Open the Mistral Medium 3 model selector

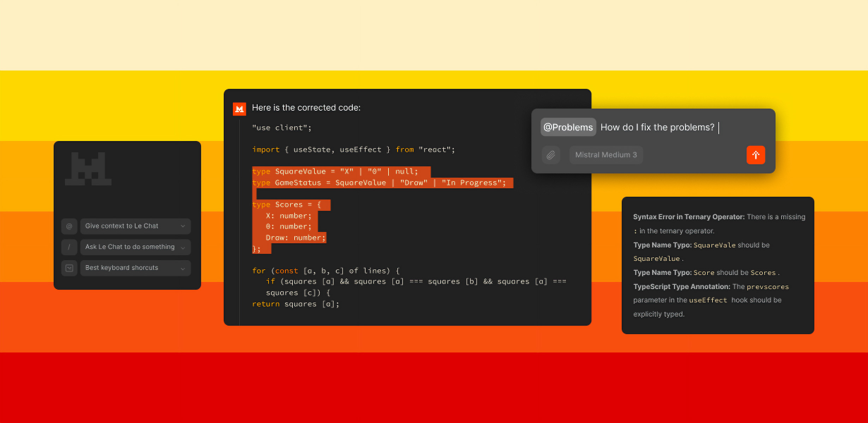tap(606, 155)
